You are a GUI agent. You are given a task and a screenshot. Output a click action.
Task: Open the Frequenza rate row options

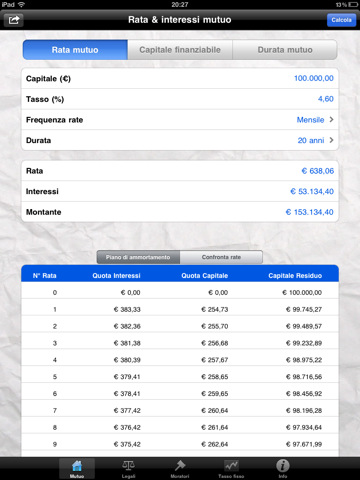(x=180, y=120)
